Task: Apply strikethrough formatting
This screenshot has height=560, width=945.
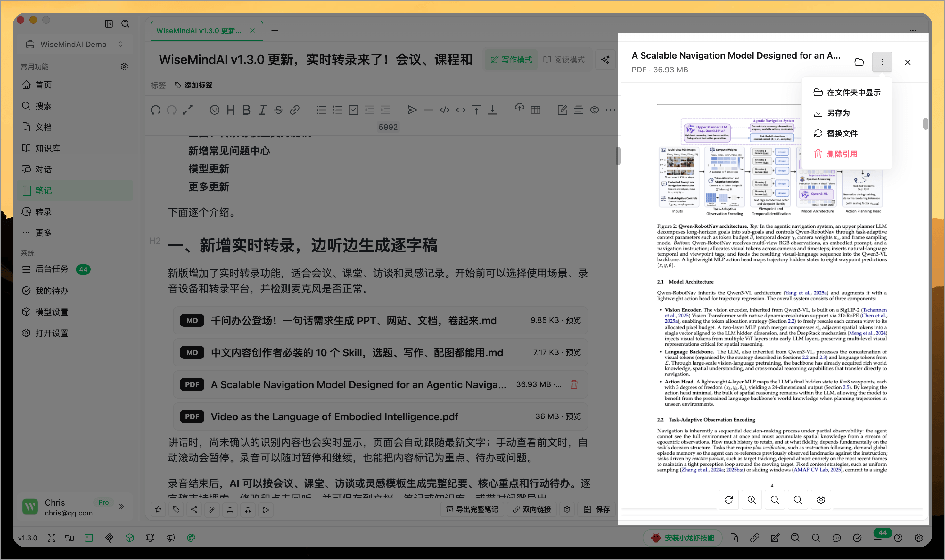Action: 278,110
